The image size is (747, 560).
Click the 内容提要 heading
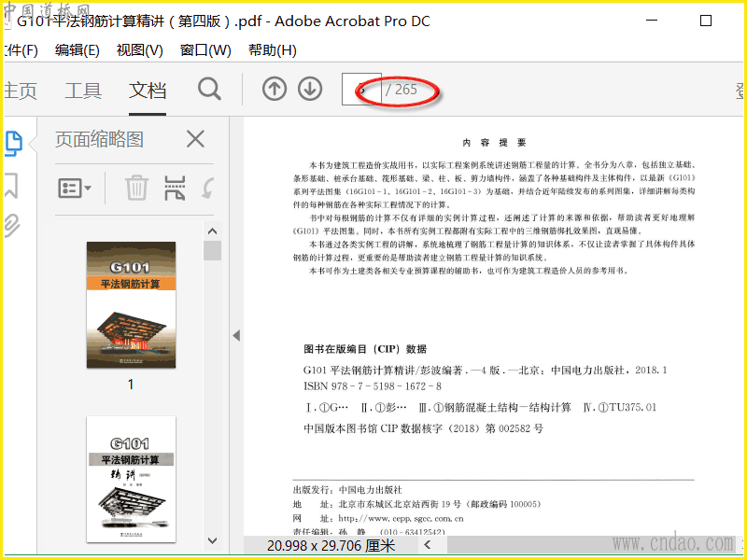click(x=494, y=143)
